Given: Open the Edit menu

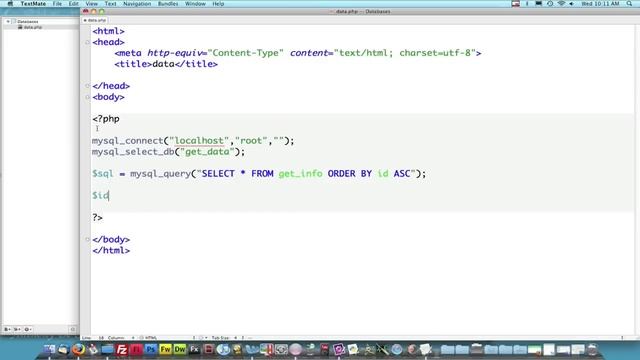Looking at the screenshot, I should coord(73,4).
